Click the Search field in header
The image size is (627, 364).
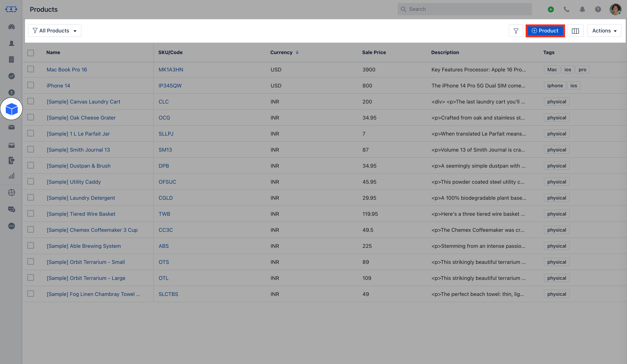(465, 9)
